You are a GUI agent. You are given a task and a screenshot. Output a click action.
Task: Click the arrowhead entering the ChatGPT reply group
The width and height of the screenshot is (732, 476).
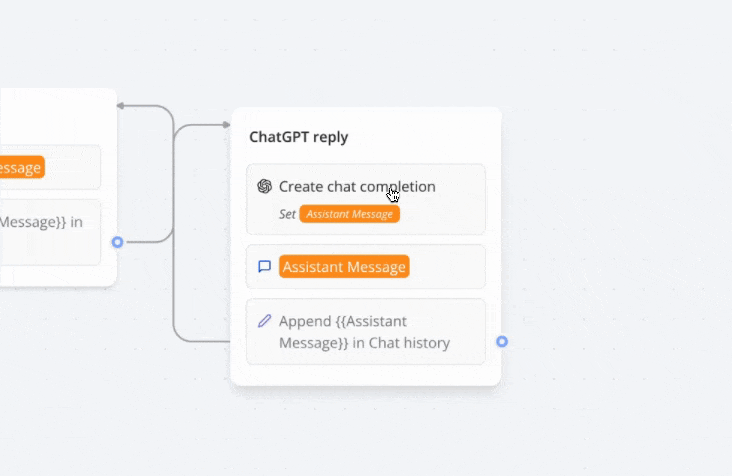point(226,125)
